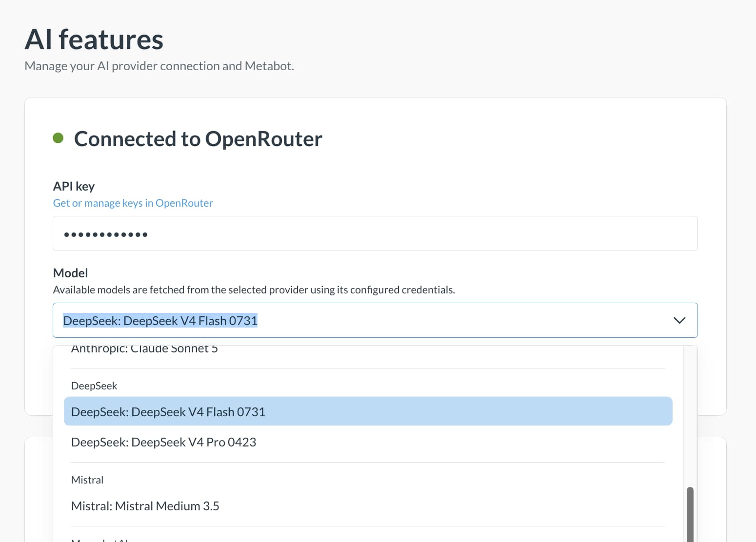Click the Model section label
The width and height of the screenshot is (756, 542).
pos(70,273)
